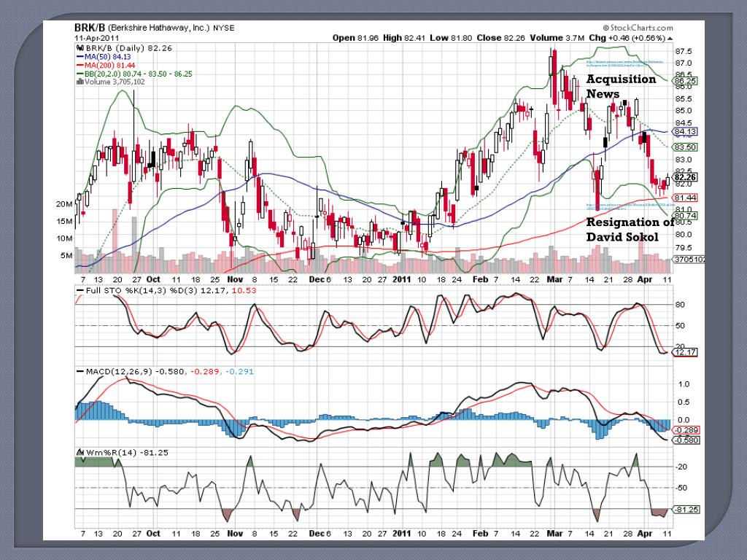This screenshot has width=747, height=560.
Task: Click the Acquisition News annotation
Action: (x=621, y=86)
